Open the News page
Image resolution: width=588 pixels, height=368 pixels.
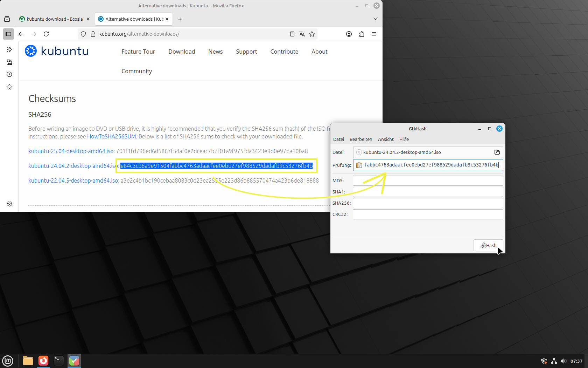[216, 52]
